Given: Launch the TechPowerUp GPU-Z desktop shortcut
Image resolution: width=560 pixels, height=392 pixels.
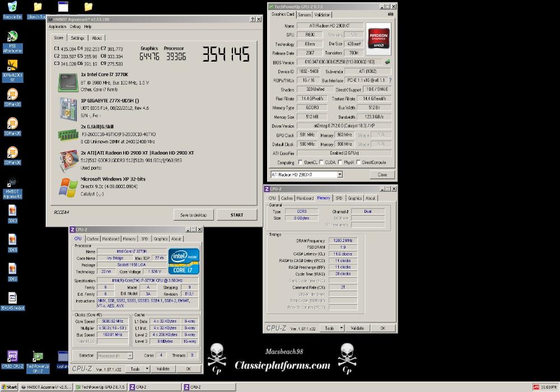Looking at the screenshot, I should [x=38, y=362].
